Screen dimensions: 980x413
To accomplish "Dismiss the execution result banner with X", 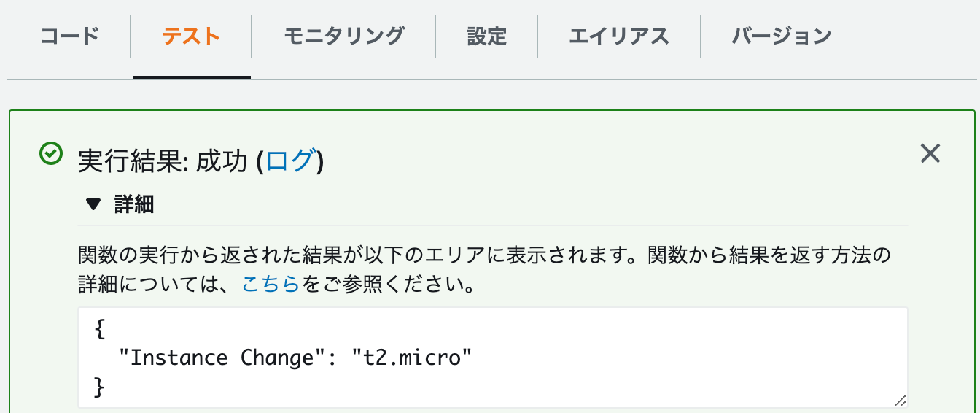I will click(x=930, y=153).
